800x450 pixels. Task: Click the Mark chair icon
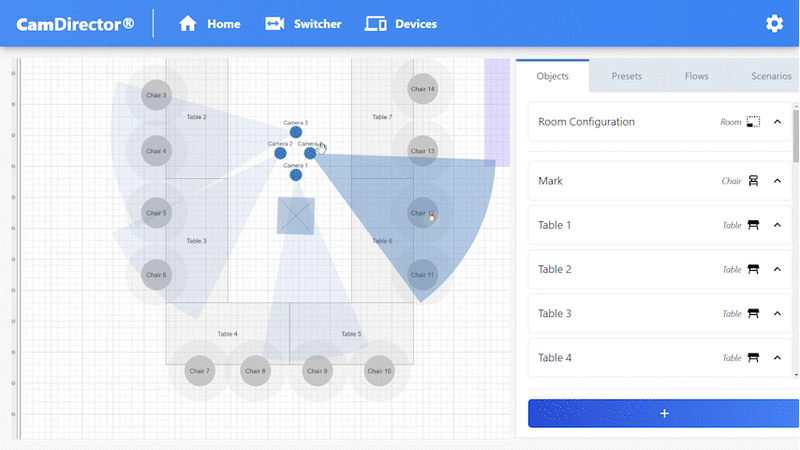[753, 181]
